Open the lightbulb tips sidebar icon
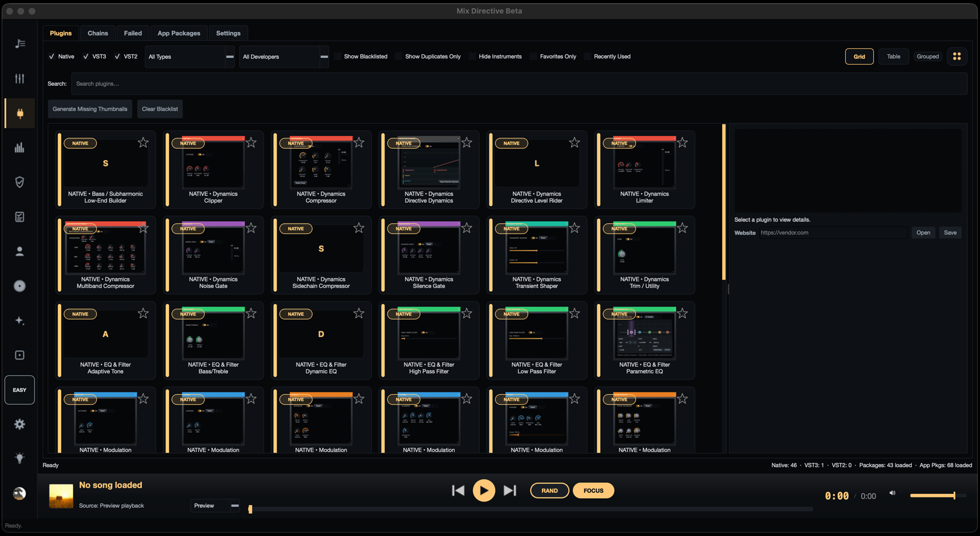980x536 pixels. pyautogui.click(x=20, y=458)
